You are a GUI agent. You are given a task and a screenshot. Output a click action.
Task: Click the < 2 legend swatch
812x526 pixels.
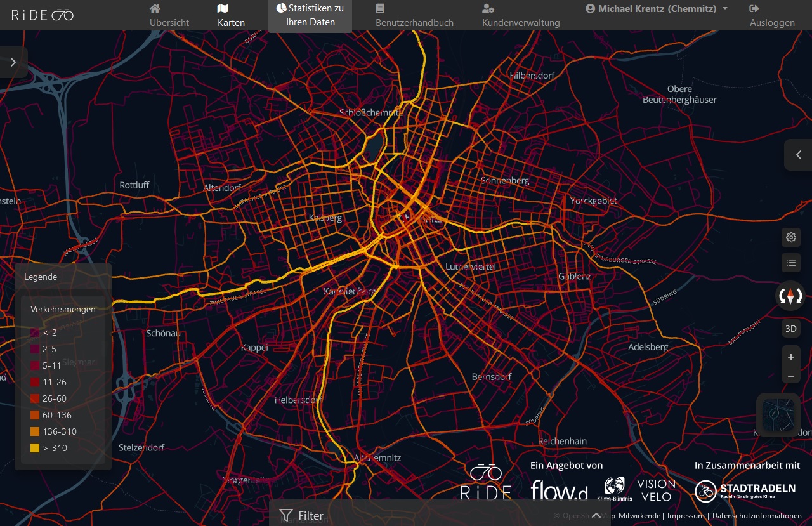35,332
